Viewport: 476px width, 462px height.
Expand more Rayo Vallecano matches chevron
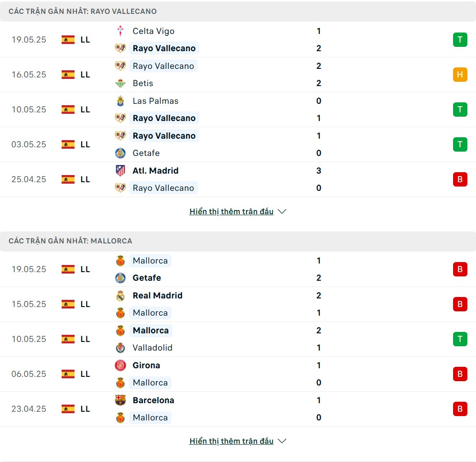[x=282, y=211]
